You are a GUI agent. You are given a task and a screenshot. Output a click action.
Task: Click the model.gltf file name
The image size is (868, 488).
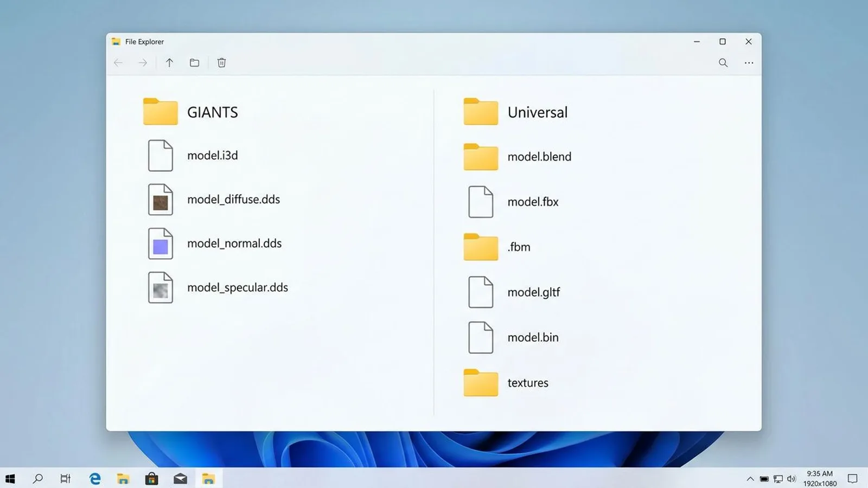pos(534,292)
